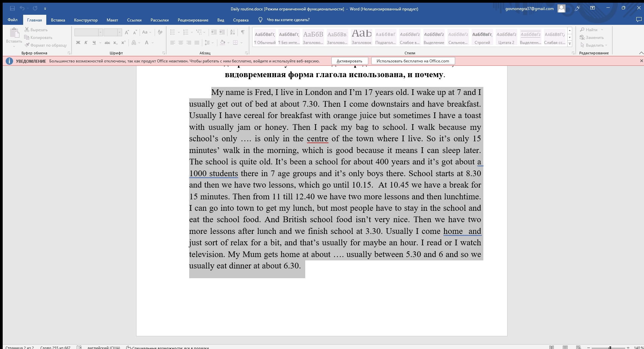Click the bulleted list icon
The height and width of the screenshot is (349, 644).
172,32
